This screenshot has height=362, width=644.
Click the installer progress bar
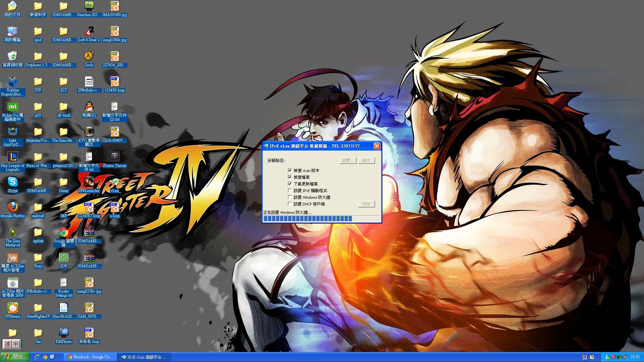point(321,219)
